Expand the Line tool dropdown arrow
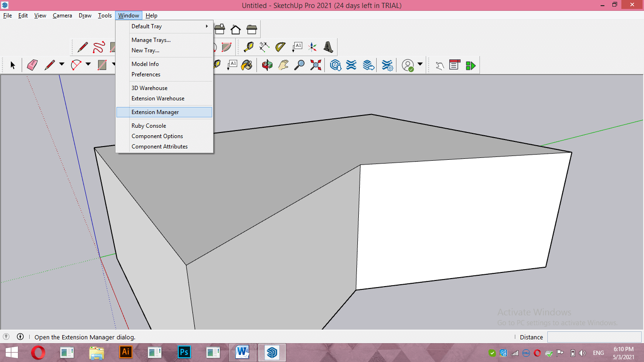644x362 pixels. coord(61,64)
